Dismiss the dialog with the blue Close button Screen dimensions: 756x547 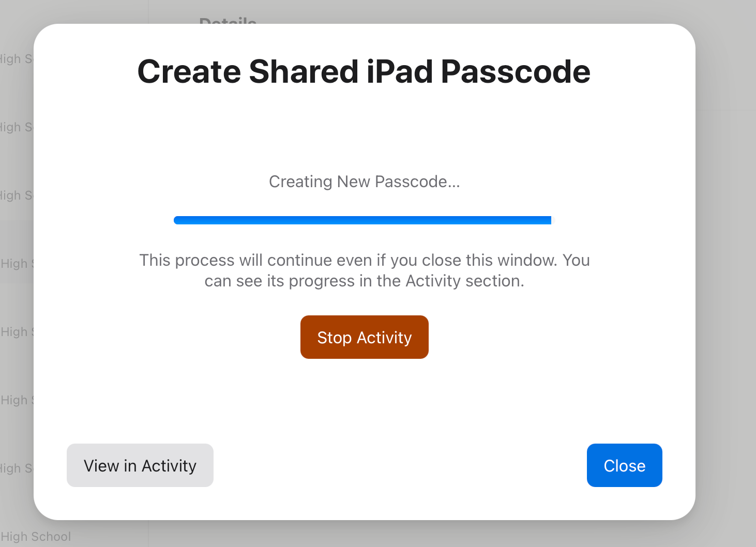(624, 465)
